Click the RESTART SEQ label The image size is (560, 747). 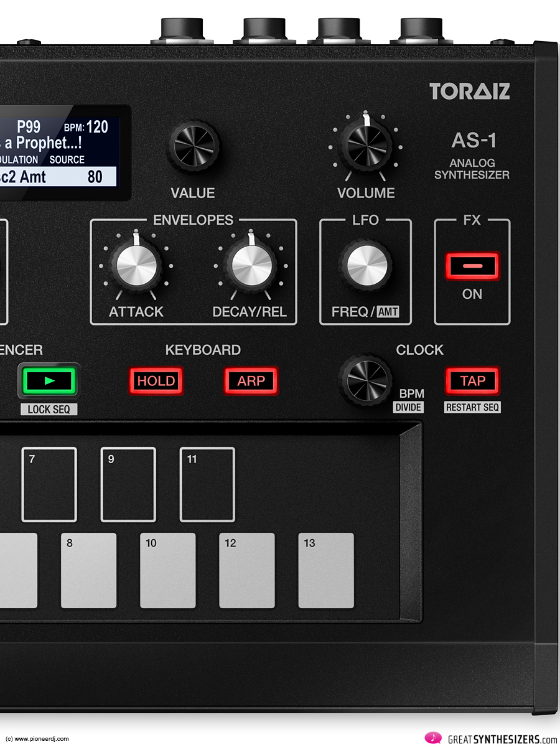coord(473,407)
